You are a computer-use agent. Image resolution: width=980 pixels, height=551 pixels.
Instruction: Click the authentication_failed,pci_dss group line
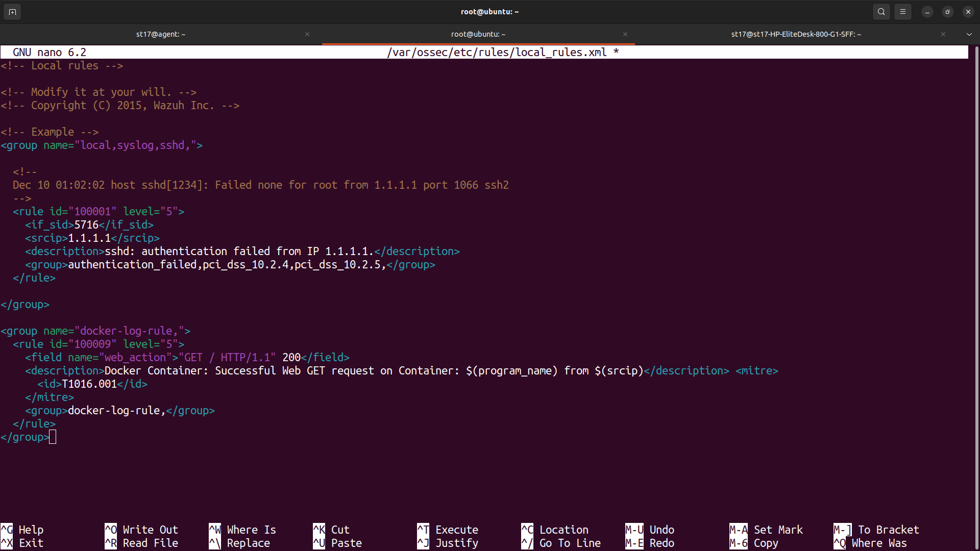pyautogui.click(x=230, y=264)
